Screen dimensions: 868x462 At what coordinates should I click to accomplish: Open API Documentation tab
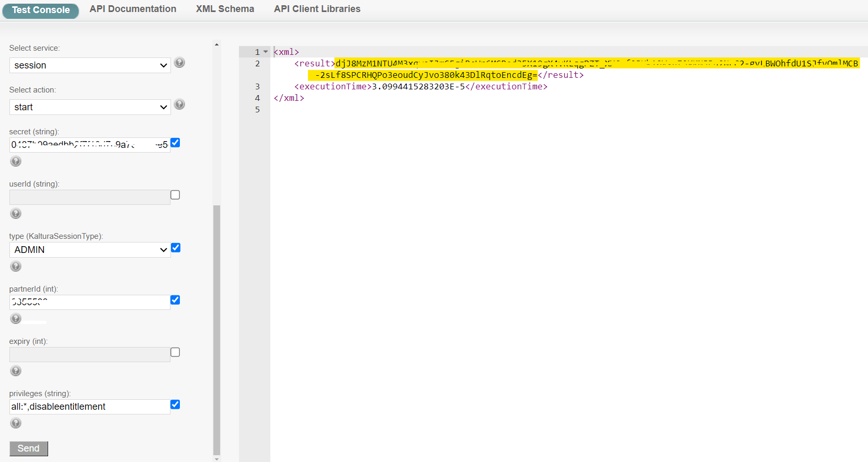pyautogui.click(x=133, y=9)
